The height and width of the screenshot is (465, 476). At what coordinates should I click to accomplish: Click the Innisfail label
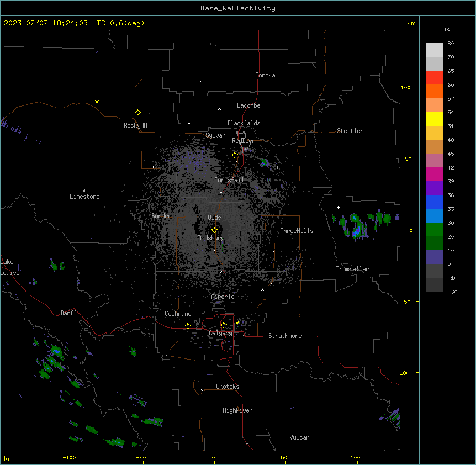pos(229,180)
